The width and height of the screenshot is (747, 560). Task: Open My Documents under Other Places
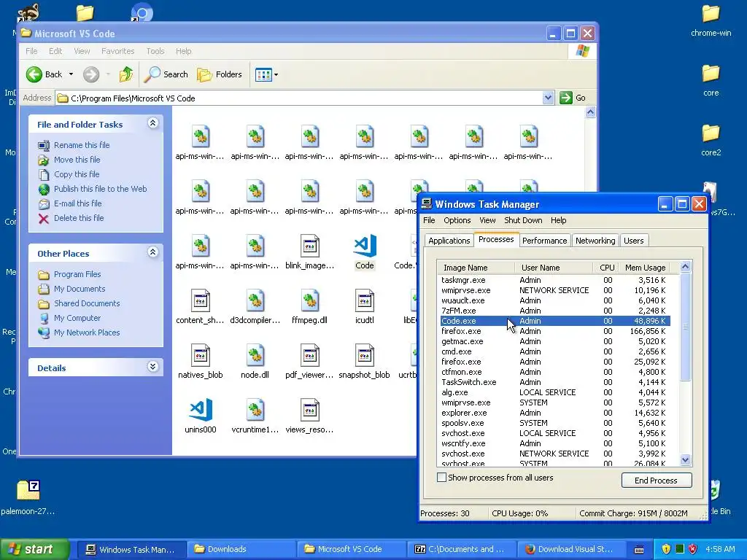79,289
